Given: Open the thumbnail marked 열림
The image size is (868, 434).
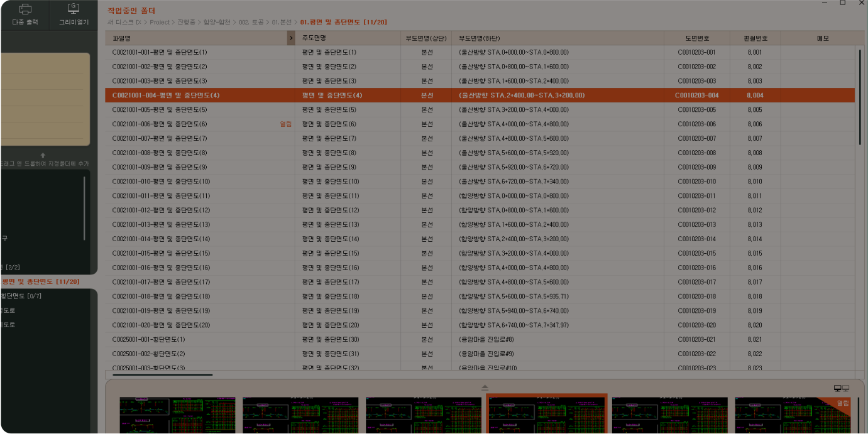Looking at the screenshot, I should click(x=793, y=415).
